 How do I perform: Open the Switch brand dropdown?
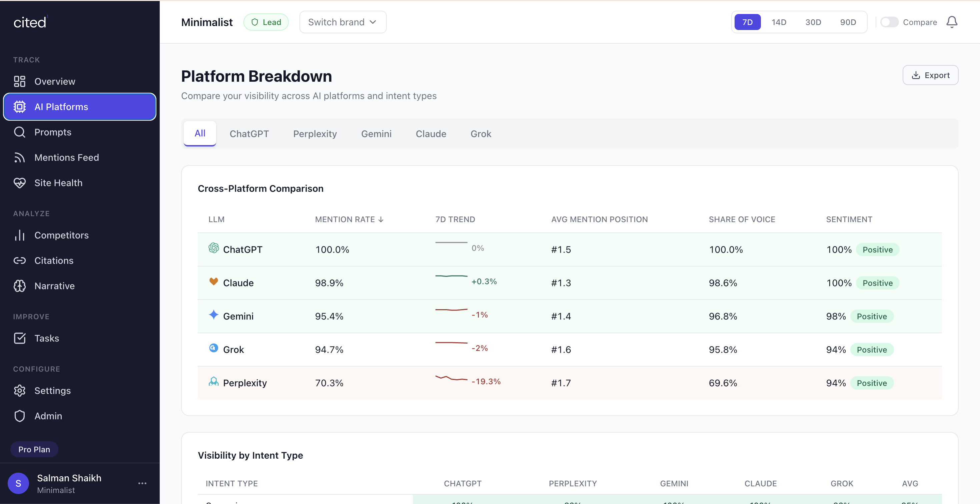343,22
